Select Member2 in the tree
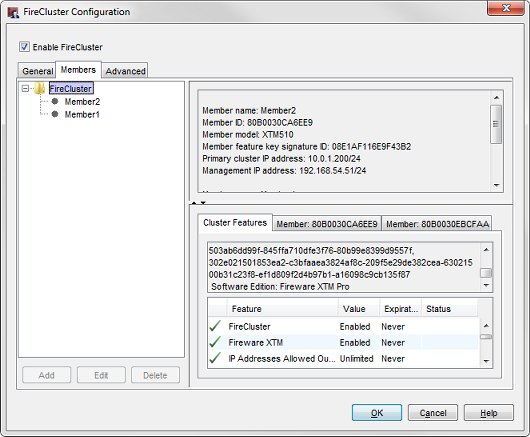530x437 pixels. click(82, 101)
